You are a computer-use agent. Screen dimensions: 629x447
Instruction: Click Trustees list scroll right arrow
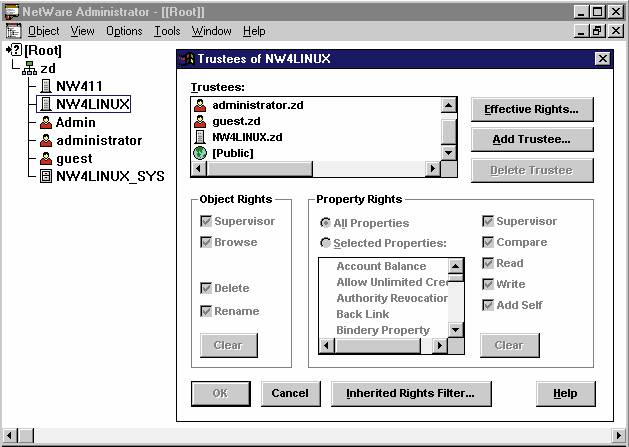click(432, 169)
